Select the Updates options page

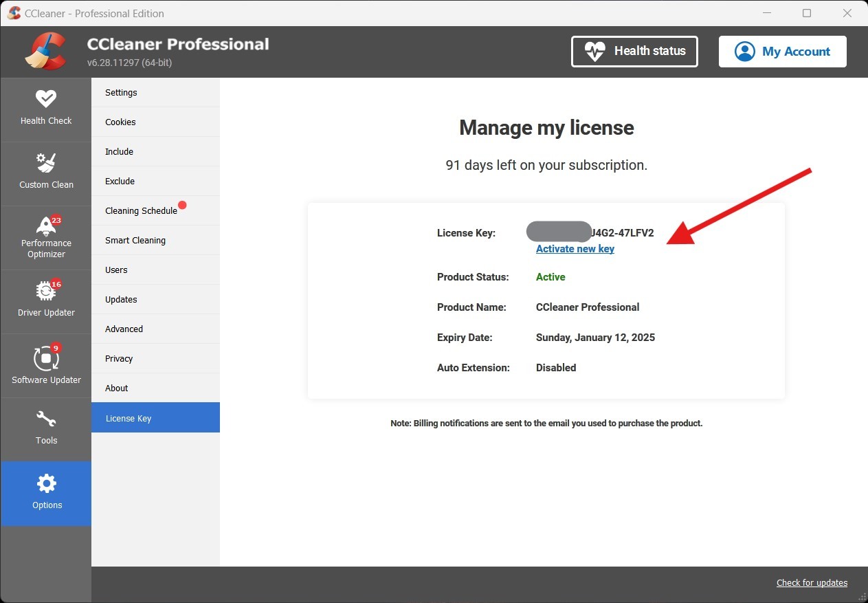click(x=155, y=299)
